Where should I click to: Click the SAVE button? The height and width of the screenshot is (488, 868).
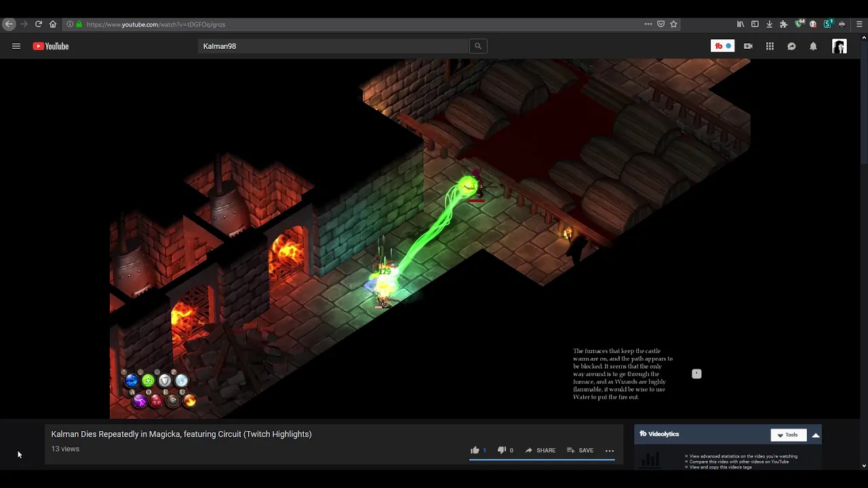(x=580, y=450)
